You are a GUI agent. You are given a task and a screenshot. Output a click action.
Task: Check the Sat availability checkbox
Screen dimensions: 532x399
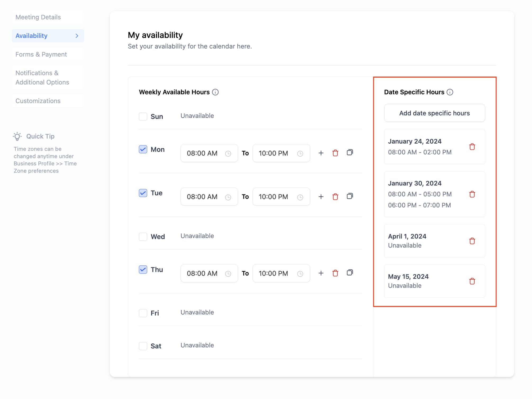click(143, 346)
